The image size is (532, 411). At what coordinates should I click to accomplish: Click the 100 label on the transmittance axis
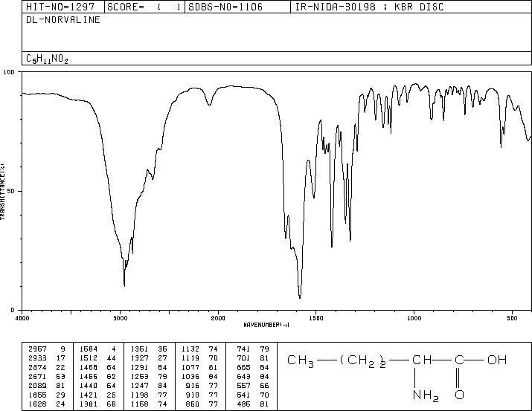(x=9, y=72)
